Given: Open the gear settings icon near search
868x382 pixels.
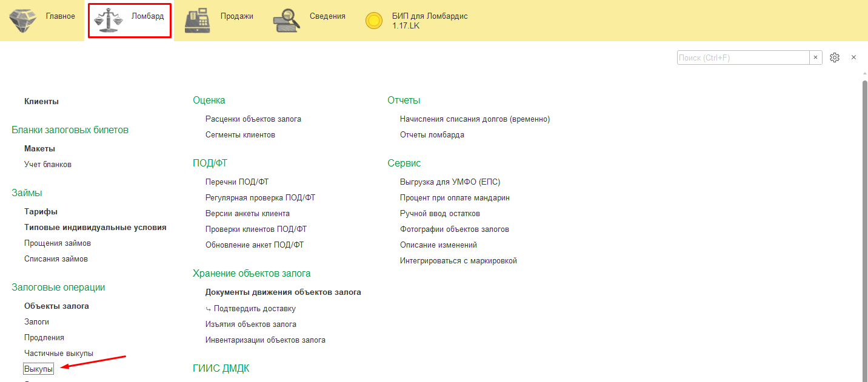Looking at the screenshot, I should [x=835, y=58].
